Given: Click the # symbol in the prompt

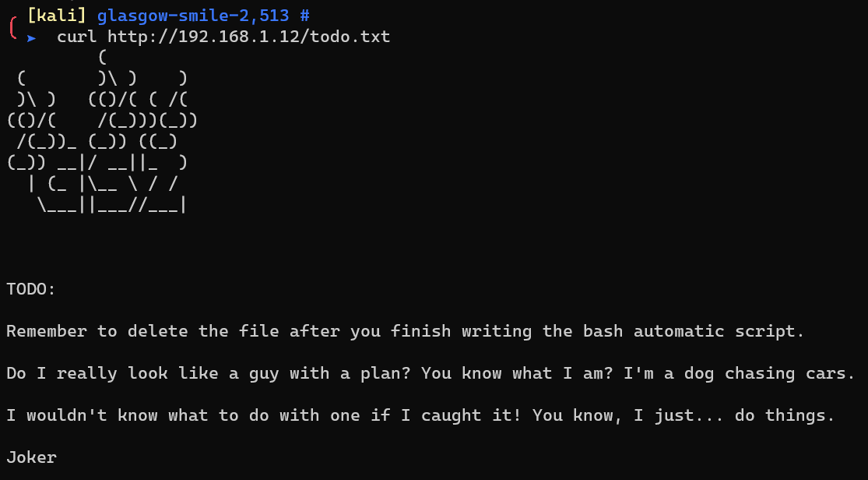Looking at the screenshot, I should 304,16.
